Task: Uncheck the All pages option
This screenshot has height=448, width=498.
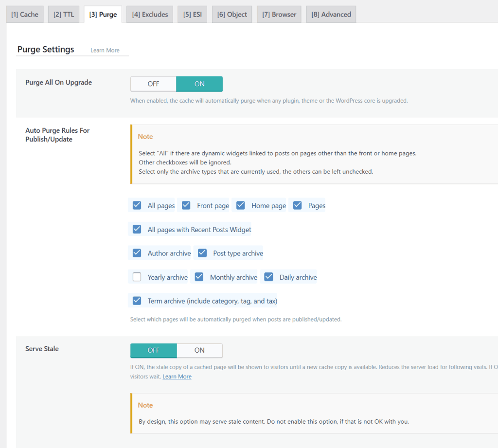Action: point(137,205)
